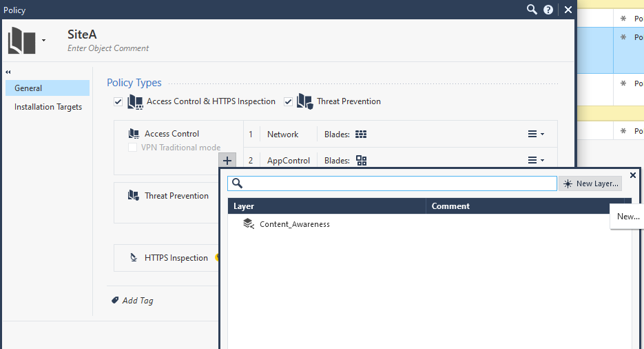
Task: Switch to Installation Targets tab
Action: pyautogui.click(x=48, y=107)
